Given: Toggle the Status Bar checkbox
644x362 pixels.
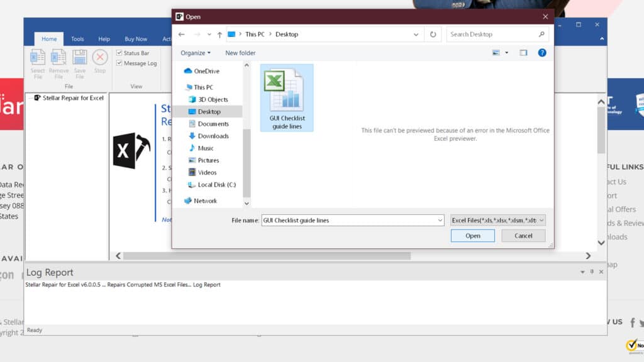Looking at the screenshot, I should tap(119, 53).
